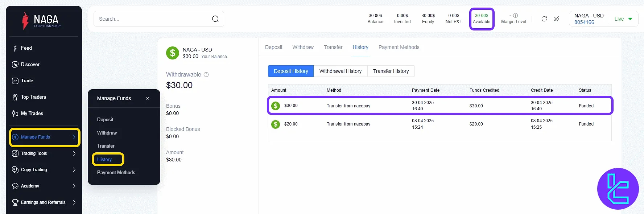The height and width of the screenshot is (214, 644).
Task: Click the Top Traders badge icon
Action: [15, 97]
